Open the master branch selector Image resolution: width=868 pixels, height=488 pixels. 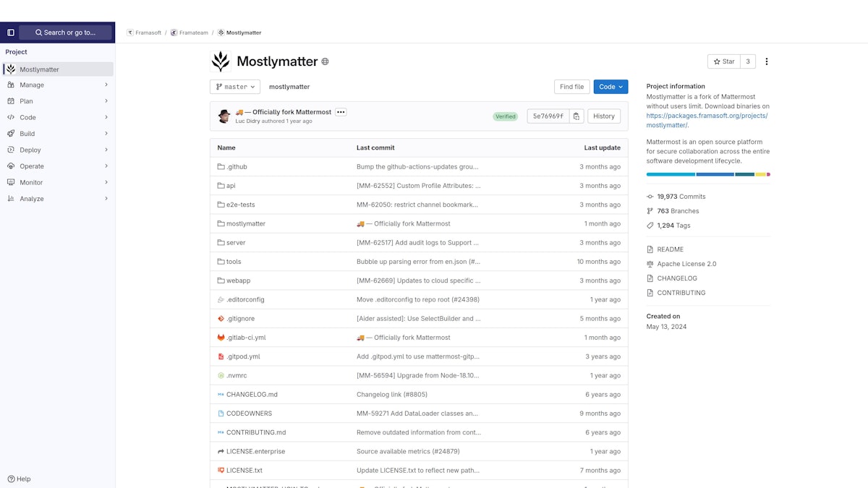click(234, 86)
